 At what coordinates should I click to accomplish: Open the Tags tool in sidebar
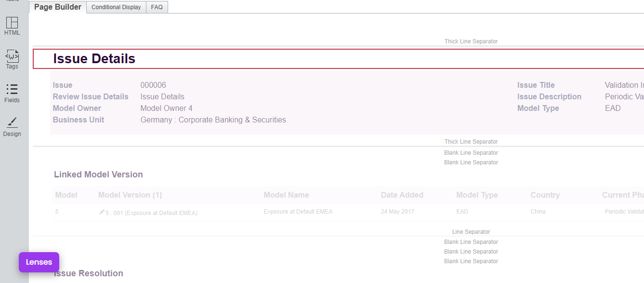click(12, 59)
